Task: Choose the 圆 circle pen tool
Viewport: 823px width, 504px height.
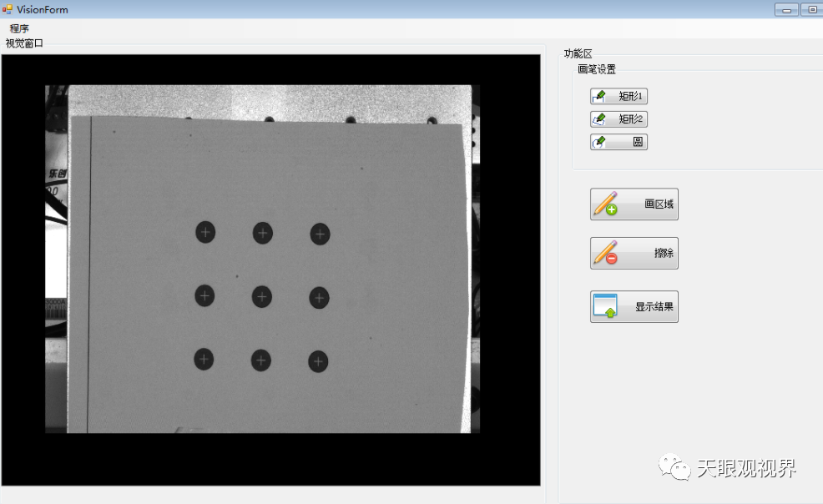Action: click(x=619, y=142)
